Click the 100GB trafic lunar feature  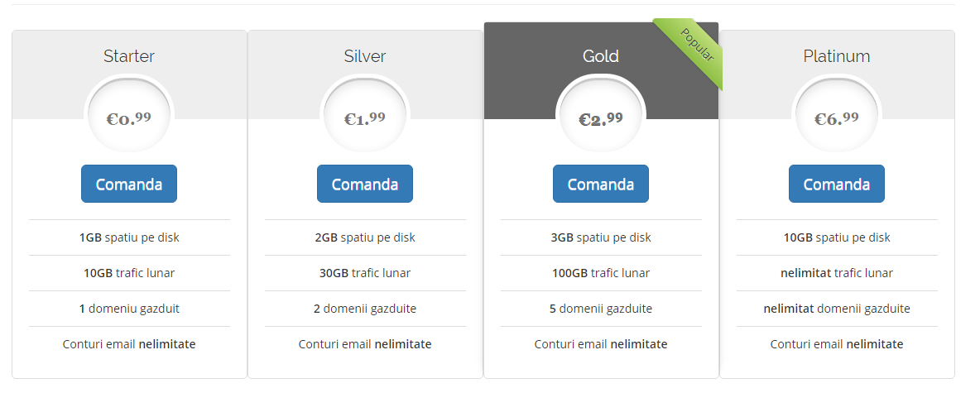(x=601, y=273)
